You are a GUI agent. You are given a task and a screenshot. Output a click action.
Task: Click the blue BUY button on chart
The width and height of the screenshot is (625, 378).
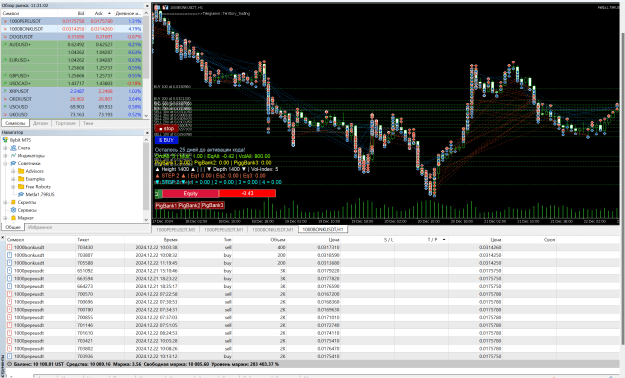(166, 140)
